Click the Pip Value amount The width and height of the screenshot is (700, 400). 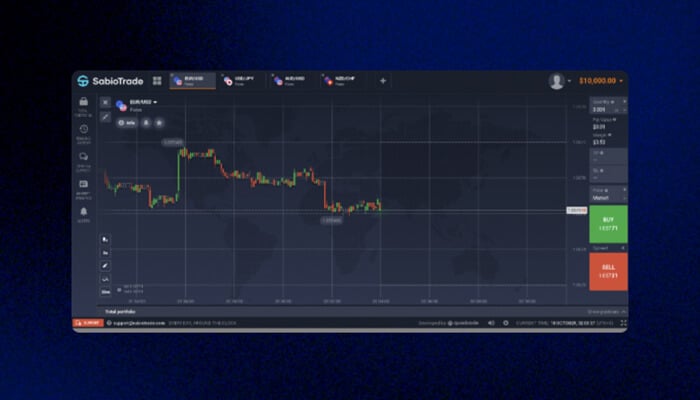(x=599, y=127)
